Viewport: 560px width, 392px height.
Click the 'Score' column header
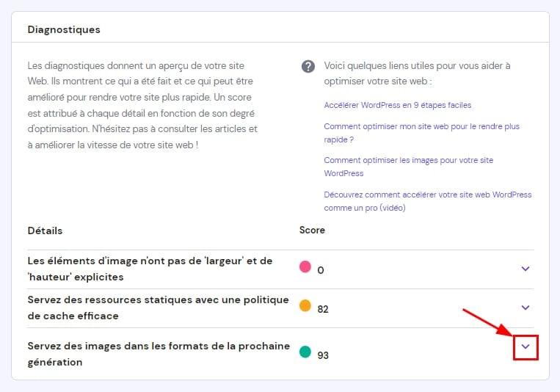pos(312,230)
